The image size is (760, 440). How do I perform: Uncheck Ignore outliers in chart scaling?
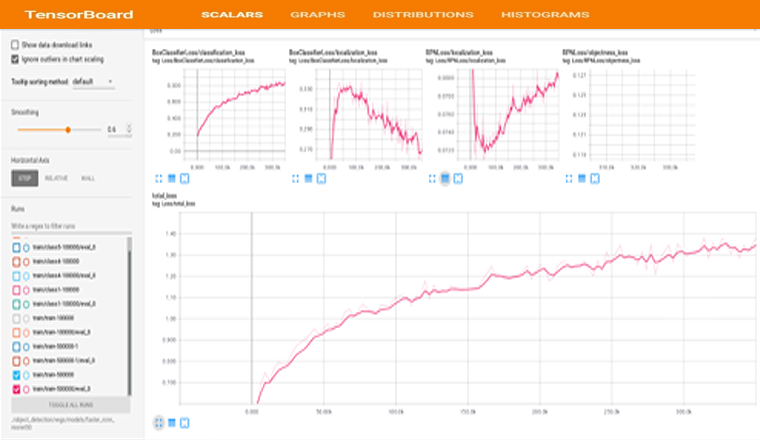14,58
